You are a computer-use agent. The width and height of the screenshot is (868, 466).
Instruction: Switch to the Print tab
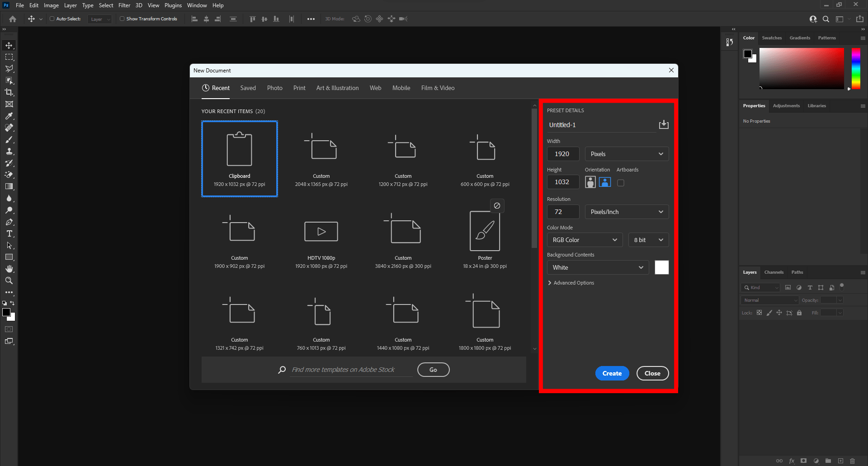coord(299,88)
